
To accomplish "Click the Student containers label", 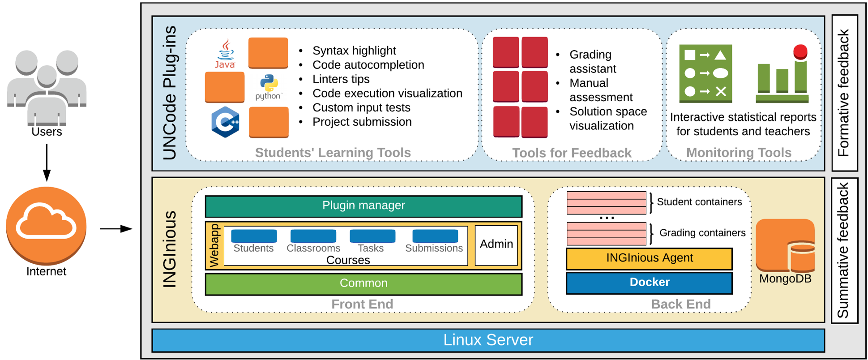I will [x=699, y=202].
